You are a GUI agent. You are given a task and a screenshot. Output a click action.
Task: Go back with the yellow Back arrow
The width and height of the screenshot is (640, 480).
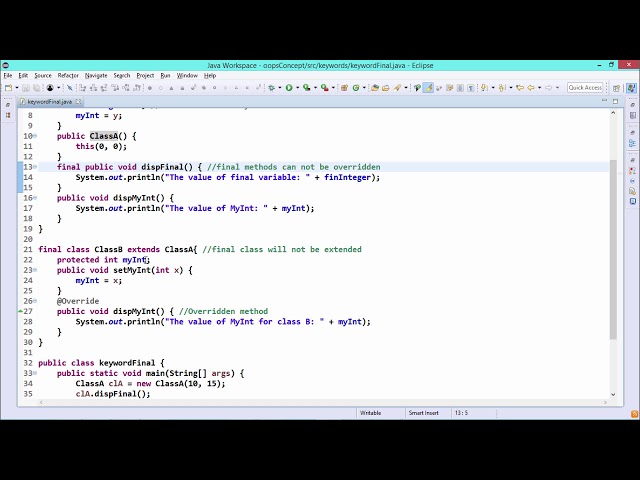(x=531, y=88)
